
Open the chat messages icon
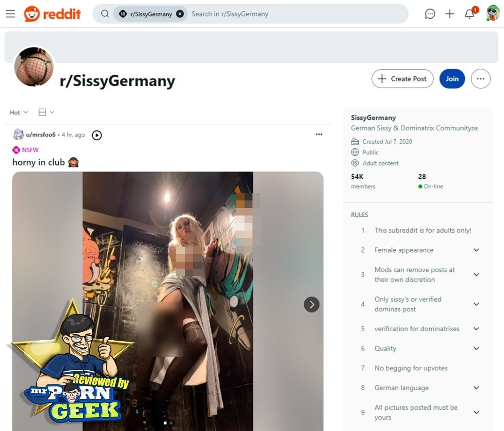430,14
